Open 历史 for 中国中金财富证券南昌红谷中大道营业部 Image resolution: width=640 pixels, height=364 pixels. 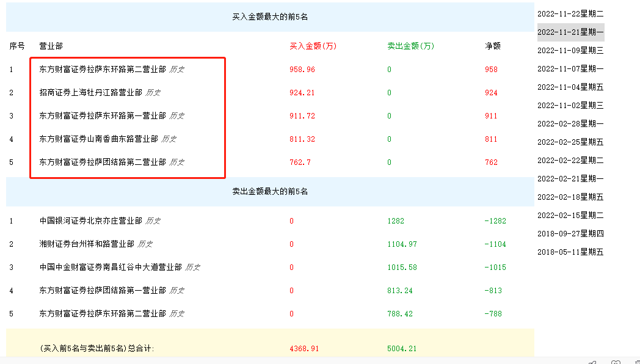click(192, 268)
